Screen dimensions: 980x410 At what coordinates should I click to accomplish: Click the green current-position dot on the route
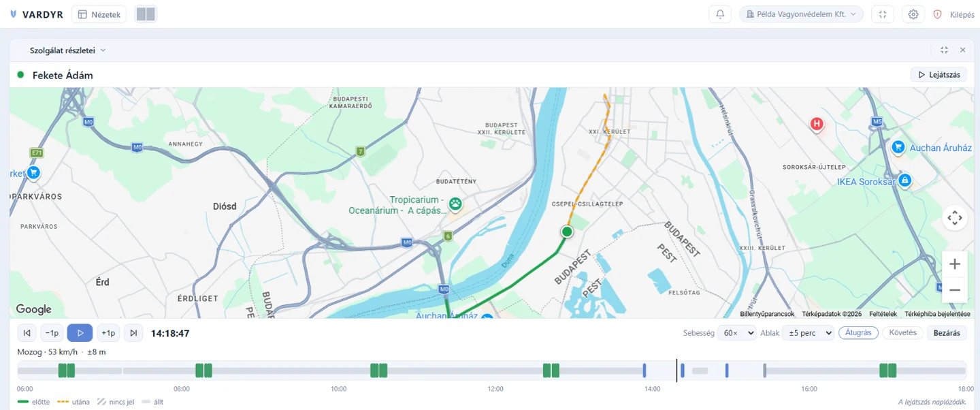click(x=567, y=232)
